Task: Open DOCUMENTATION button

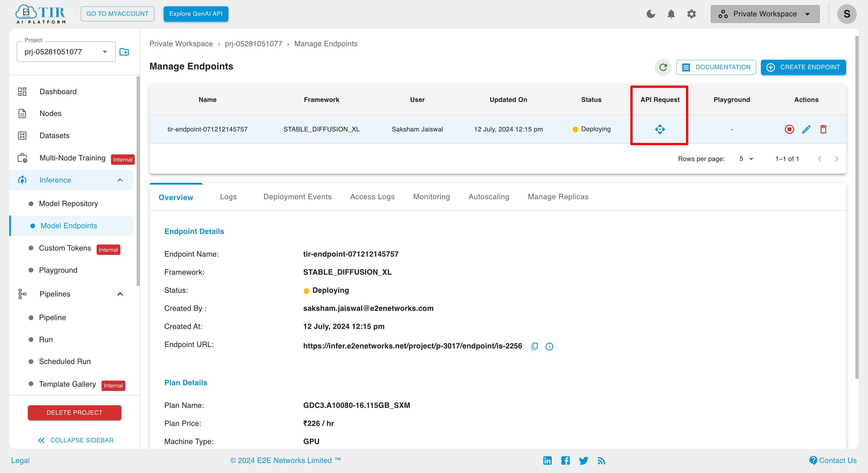Action: 716,67
